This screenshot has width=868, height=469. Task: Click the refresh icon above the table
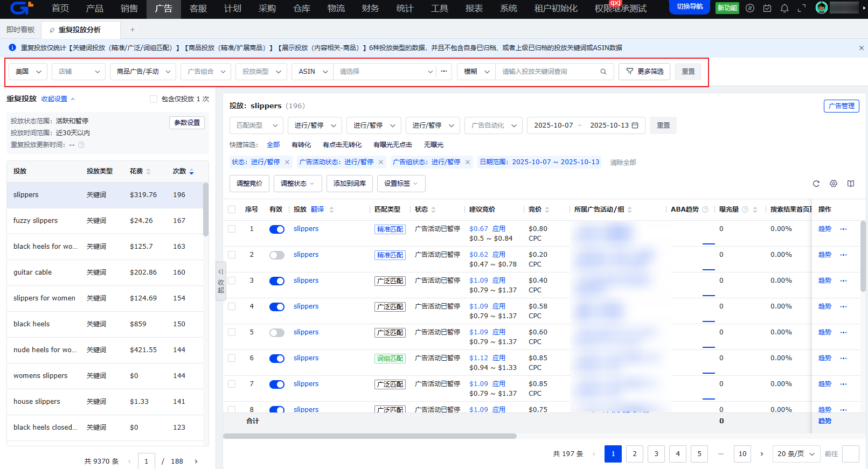(x=816, y=184)
